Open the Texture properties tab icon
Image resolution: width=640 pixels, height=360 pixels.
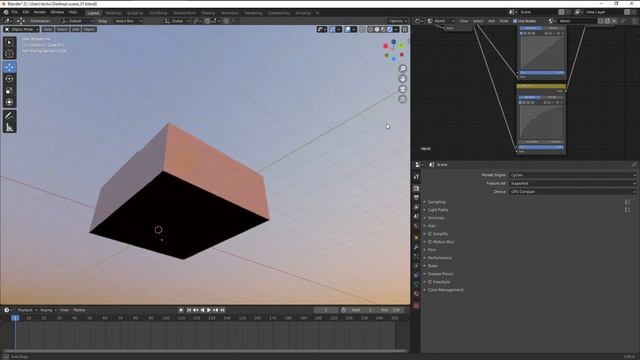pos(416,305)
